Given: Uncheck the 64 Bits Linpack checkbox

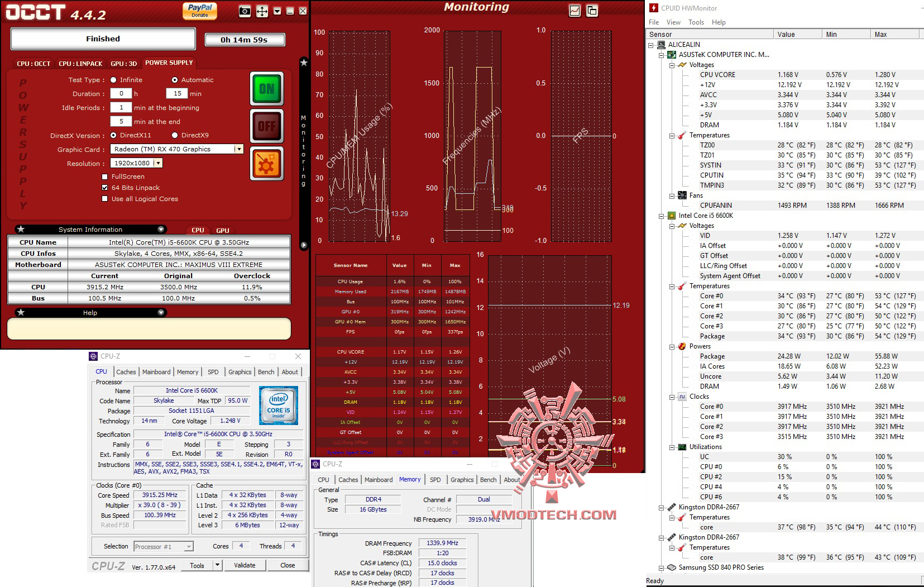Looking at the screenshot, I should (105, 188).
